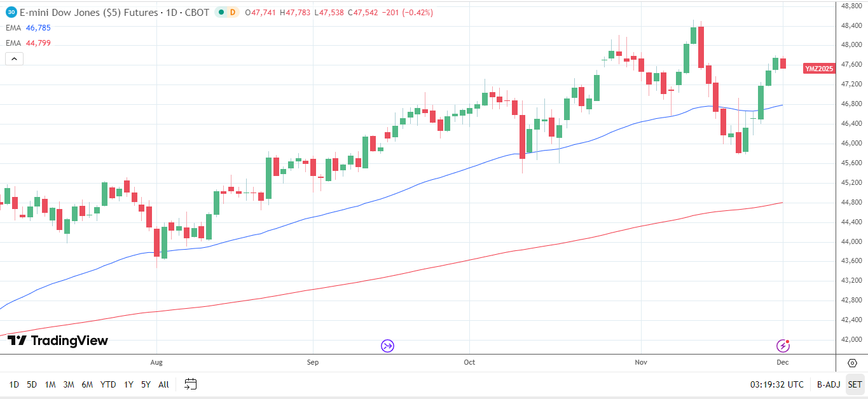Click the red YMZ2025 price label
868x399 pixels.
tap(818, 68)
